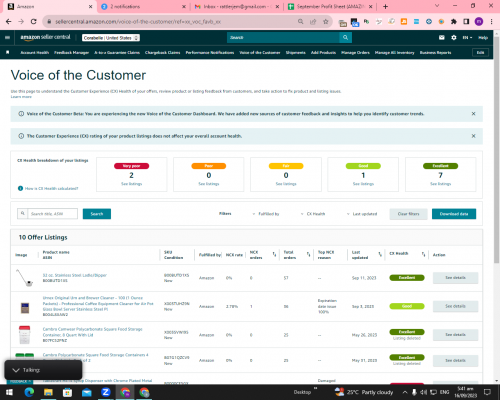Click the top Seller Central search box
Viewport: 500px width, 400px height.
pyautogui.click(x=283, y=38)
